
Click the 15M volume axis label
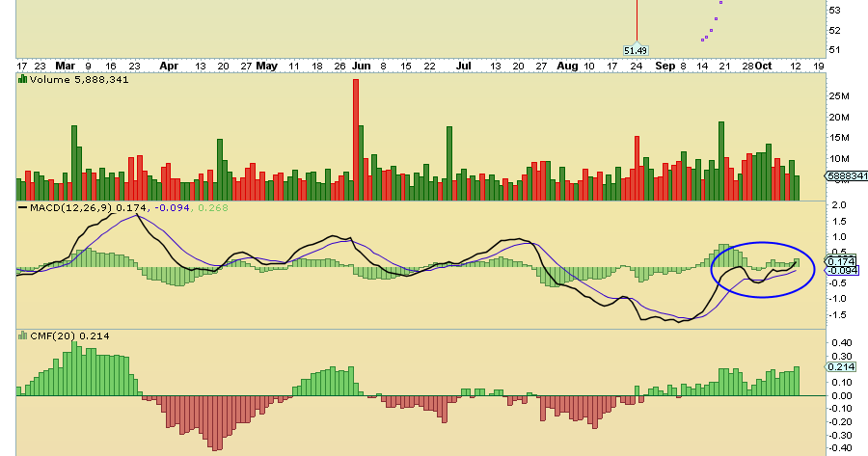(x=839, y=138)
